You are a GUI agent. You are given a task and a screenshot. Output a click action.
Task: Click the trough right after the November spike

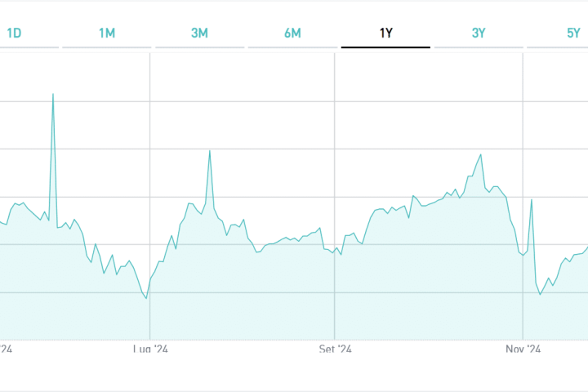(541, 294)
